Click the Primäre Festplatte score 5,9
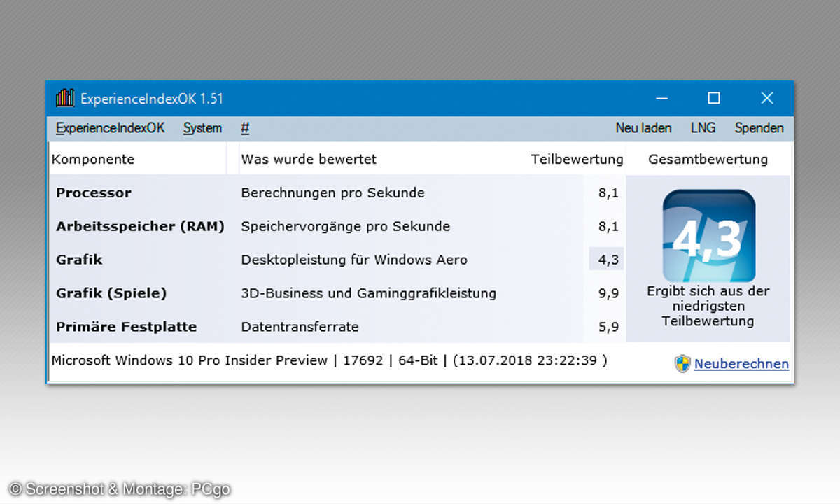Image resolution: width=840 pixels, height=504 pixels. [608, 327]
